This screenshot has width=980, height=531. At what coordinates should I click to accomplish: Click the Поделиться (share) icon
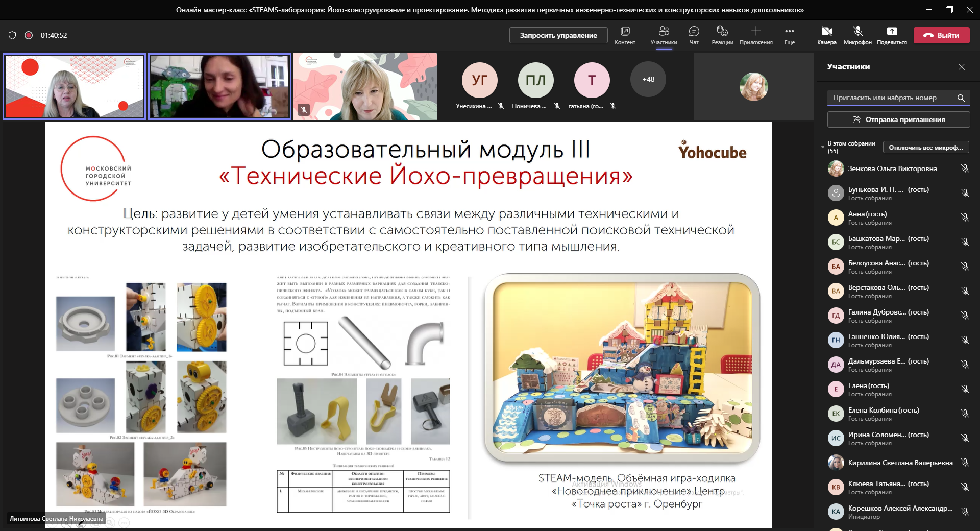(891, 35)
